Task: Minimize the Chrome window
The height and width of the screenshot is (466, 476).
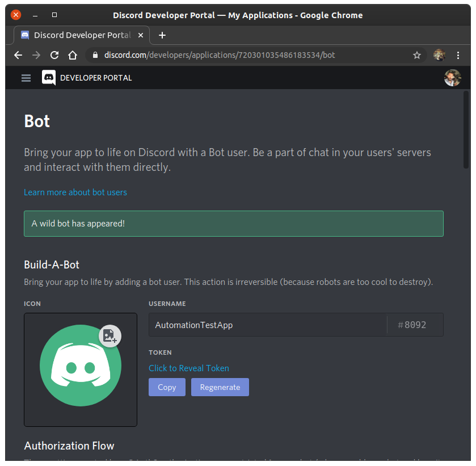Action: tap(35, 15)
